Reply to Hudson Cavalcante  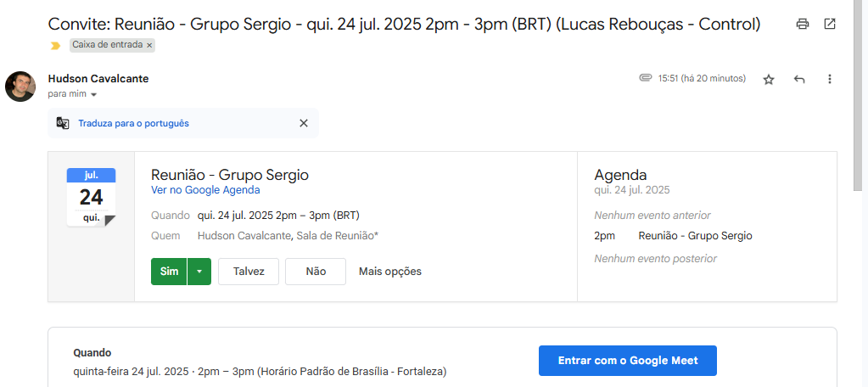799,79
